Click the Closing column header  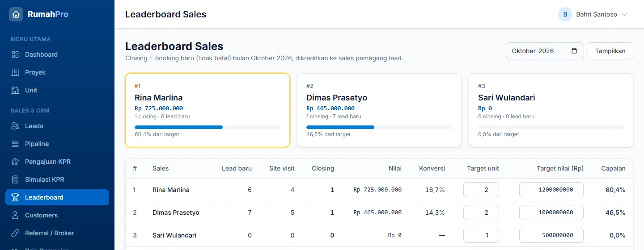(323, 168)
